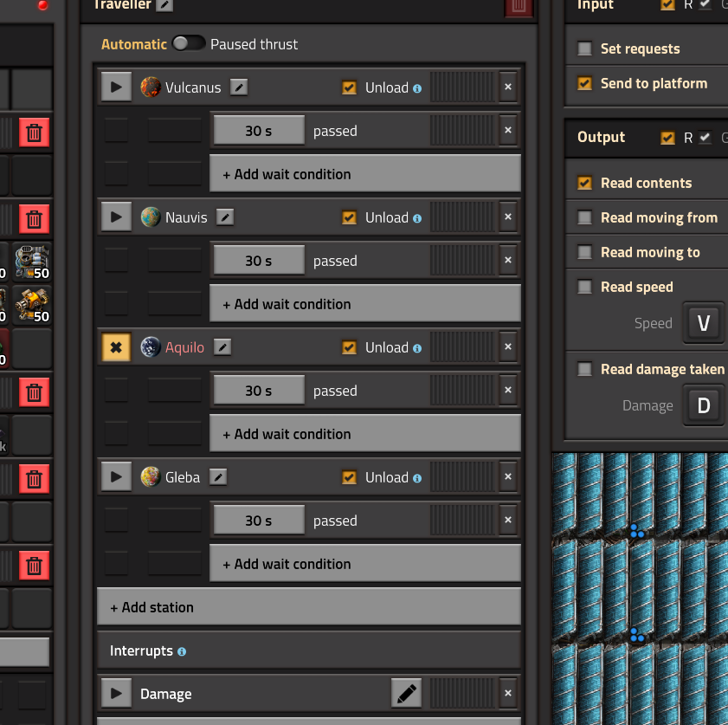Choose the Speed signal V slot
Viewport: 728px width, 725px height.
point(704,322)
